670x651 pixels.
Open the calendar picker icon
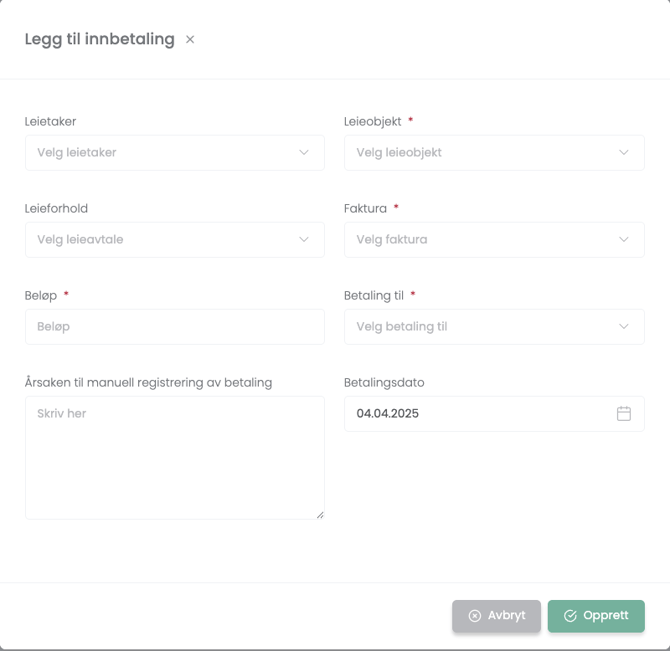click(623, 414)
